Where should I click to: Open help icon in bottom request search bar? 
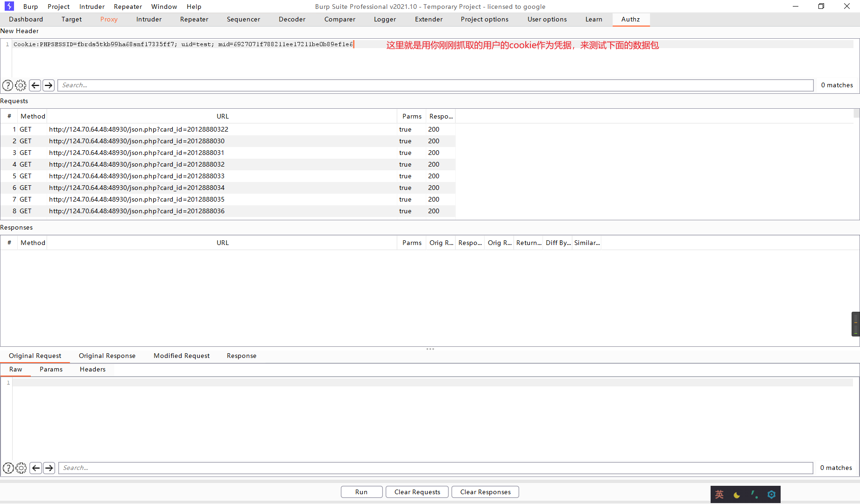tap(8, 468)
